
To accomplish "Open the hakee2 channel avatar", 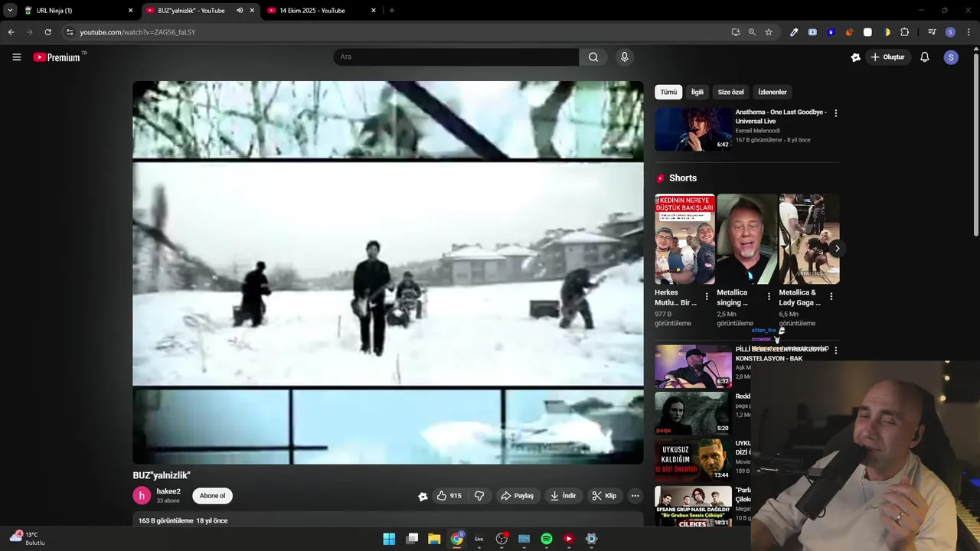I will click(142, 496).
